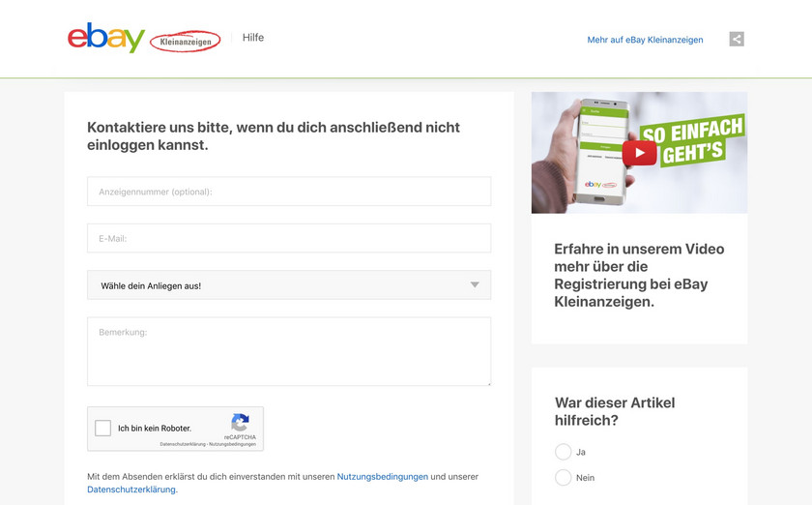Click the reCAPTCHA logo icon
This screenshot has height=505, width=812.
[x=240, y=423]
